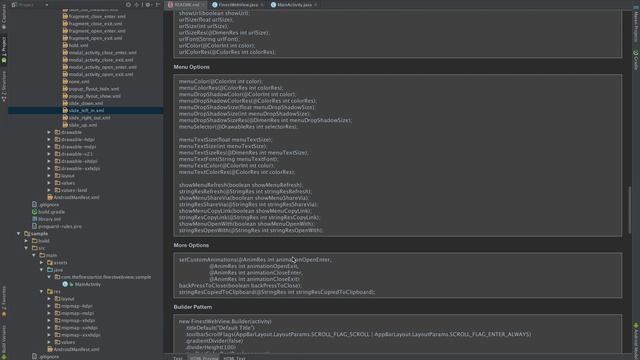Open MainActivity class in project tree
The image size is (640, 360).
(82, 284)
